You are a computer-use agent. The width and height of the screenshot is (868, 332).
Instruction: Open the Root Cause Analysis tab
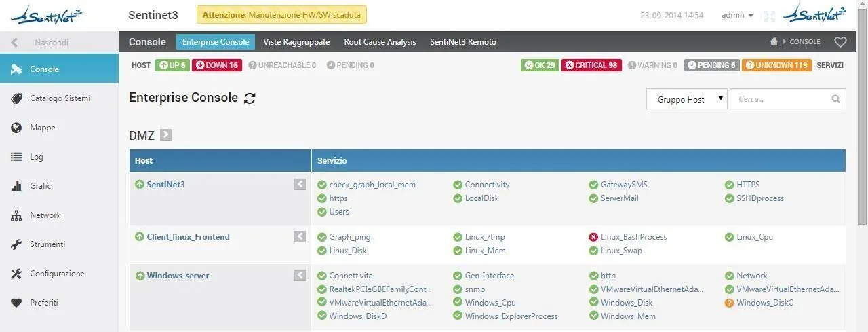(x=380, y=42)
